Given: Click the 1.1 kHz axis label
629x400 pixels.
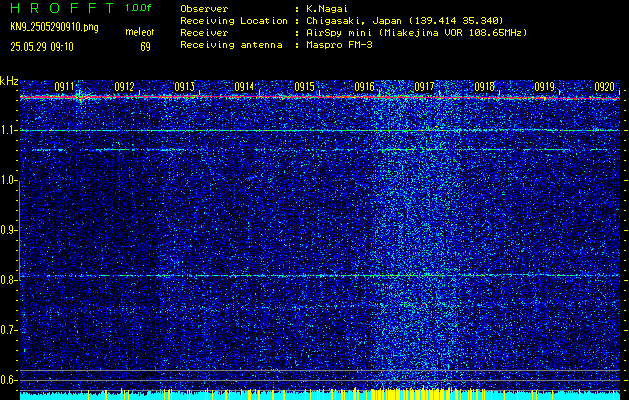Looking at the screenshot, I should click(x=7, y=130).
